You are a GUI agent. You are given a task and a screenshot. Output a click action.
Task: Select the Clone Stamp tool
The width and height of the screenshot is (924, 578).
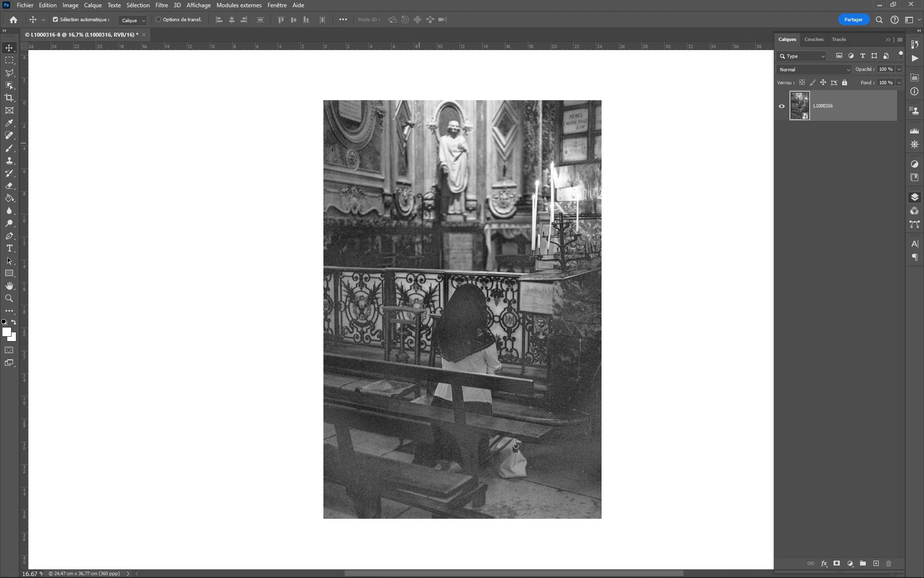tap(9, 160)
